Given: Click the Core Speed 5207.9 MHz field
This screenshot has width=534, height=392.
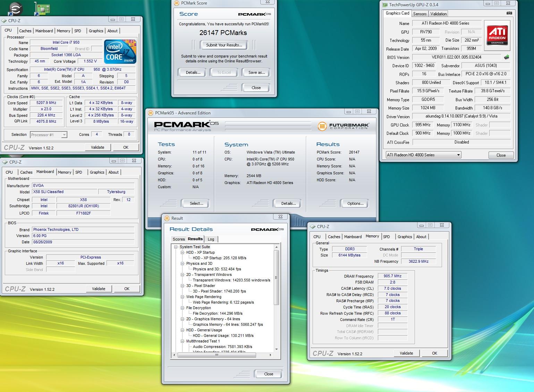Looking at the screenshot, I should pos(46,103).
